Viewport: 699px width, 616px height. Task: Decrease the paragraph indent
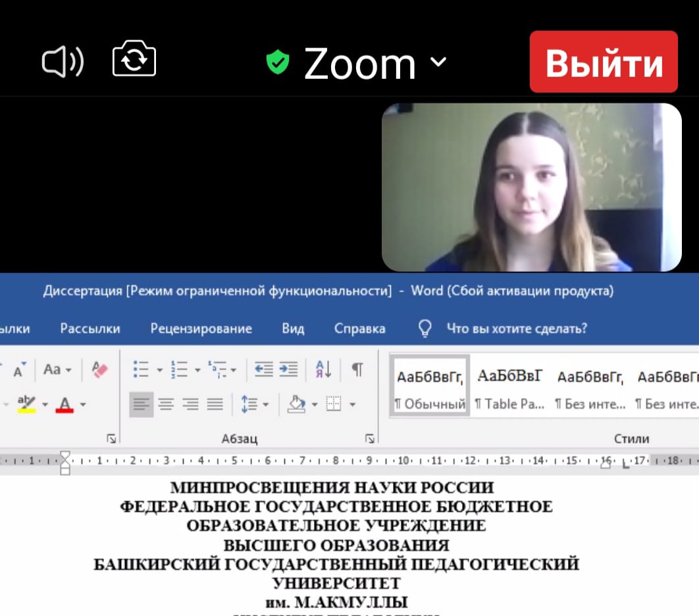(x=264, y=370)
